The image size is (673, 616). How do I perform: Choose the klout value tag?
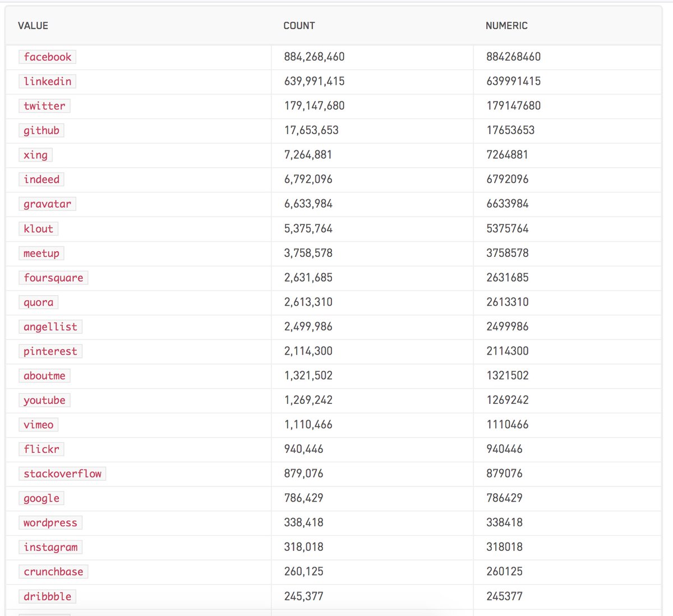(39, 228)
